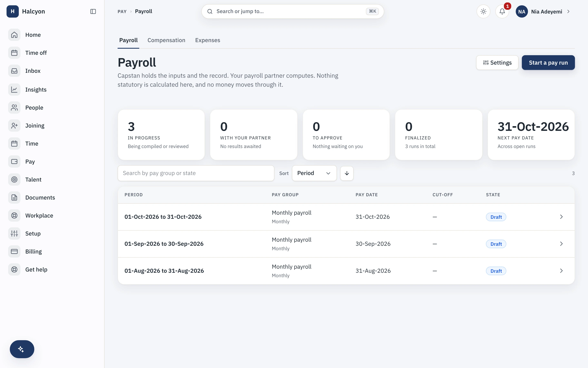This screenshot has width=588, height=368.
Task: Open Billing card icon
Action: click(14, 251)
